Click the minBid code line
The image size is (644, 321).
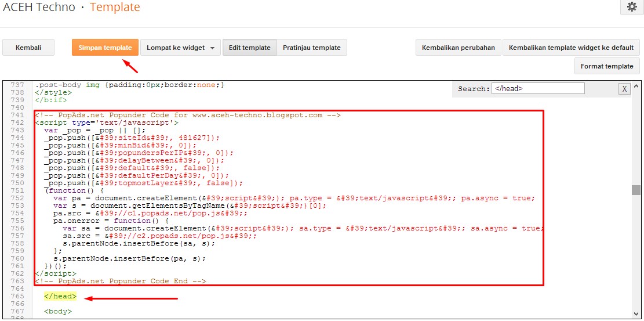(121, 145)
